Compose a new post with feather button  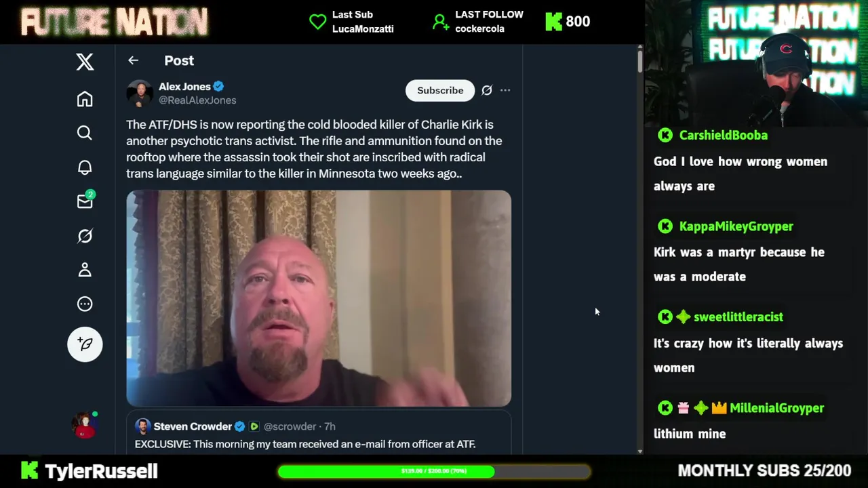[85, 344]
